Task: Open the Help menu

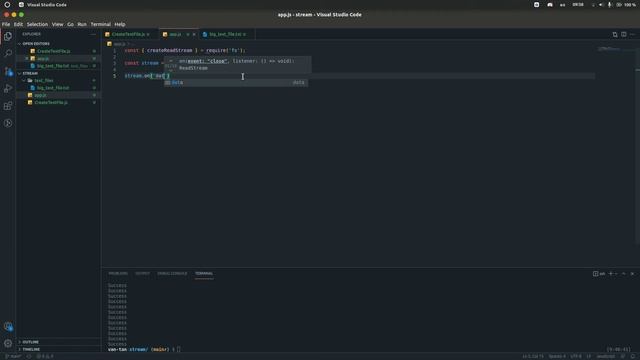Action: coord(120,24)
